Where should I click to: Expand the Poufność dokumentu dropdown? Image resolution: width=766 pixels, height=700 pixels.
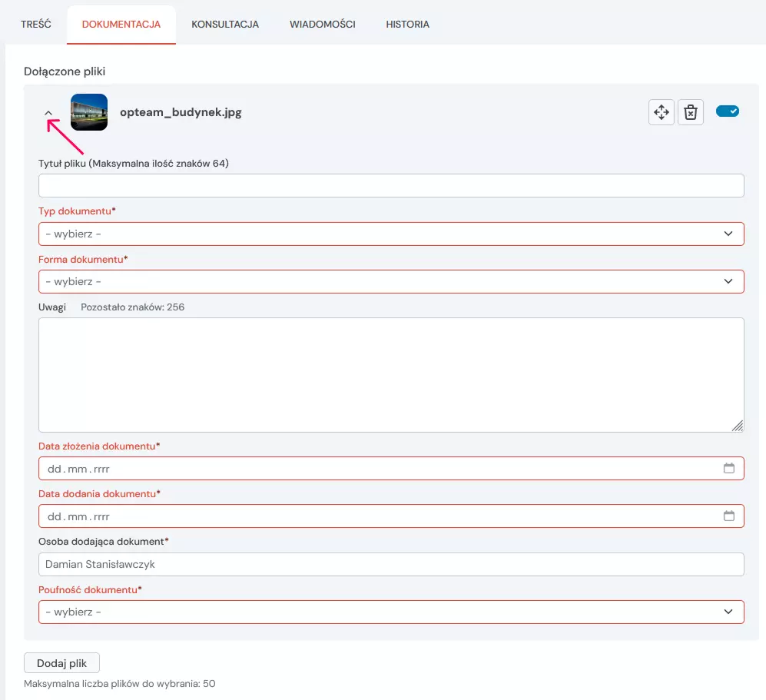click(x=390, y=612)
